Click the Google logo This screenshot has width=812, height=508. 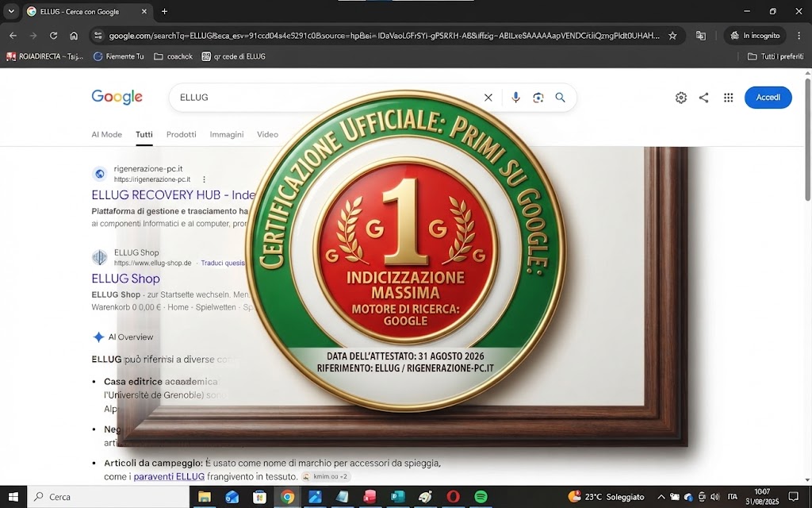[117, 97]
